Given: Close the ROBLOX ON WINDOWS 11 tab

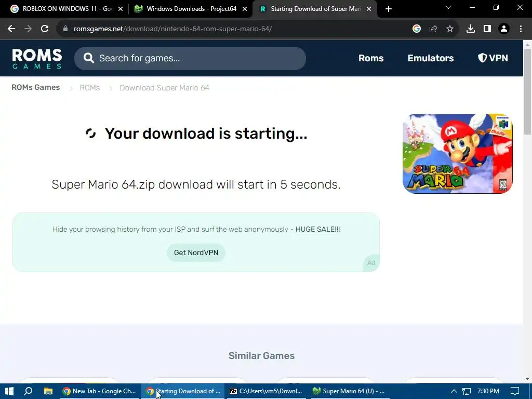Looking at the screenshot, I should pyautogui.click(x=121, y=9).
